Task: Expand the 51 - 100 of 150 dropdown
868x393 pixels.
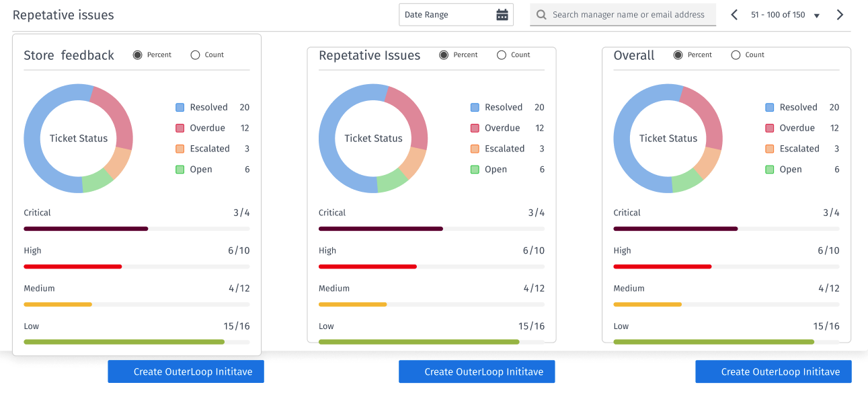Action: click(817, 15)
